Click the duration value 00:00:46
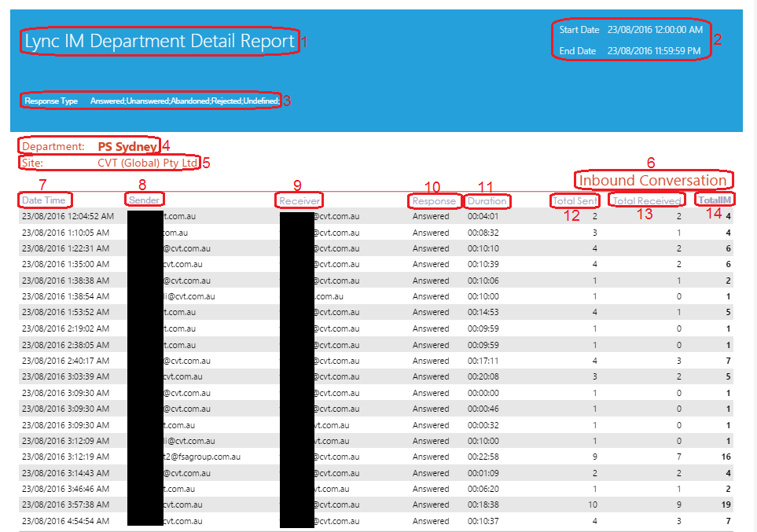 click(x=483, y=409)
